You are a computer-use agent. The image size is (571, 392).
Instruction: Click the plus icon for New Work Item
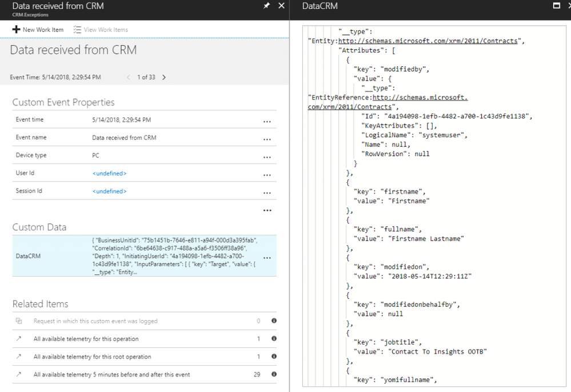coord(16,30)
